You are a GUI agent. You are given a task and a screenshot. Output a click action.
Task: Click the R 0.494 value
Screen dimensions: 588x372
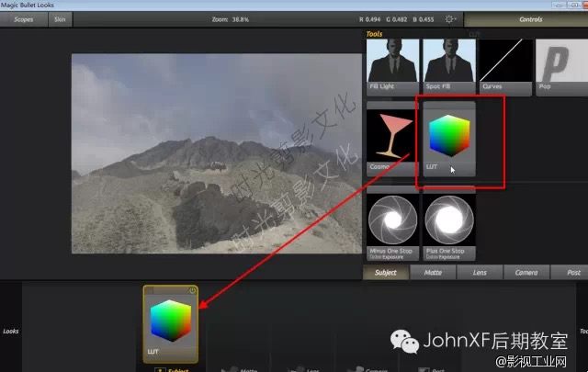click(369, 19)
